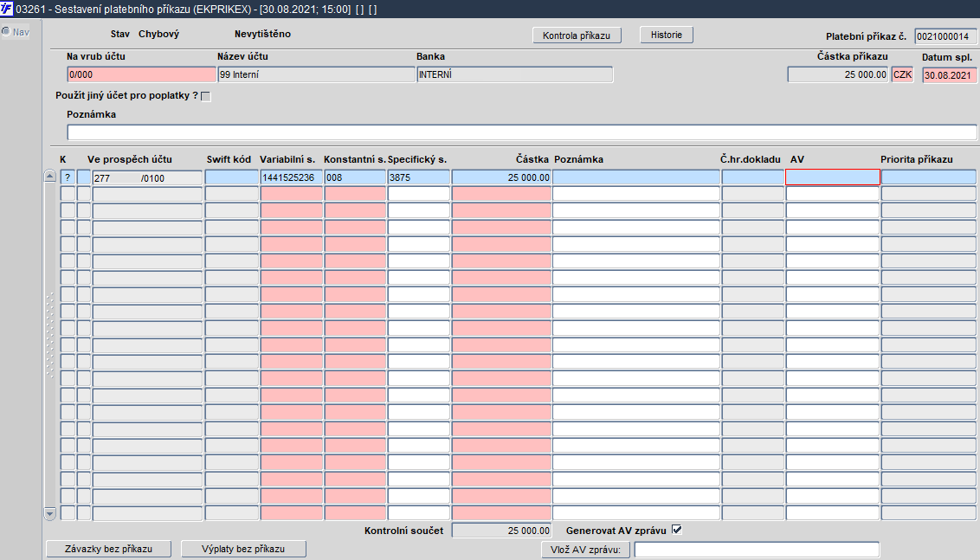Click the dotted grip of the table scrollbar
The height and width of the screenshot is (560, 980).
pos(50,334)
